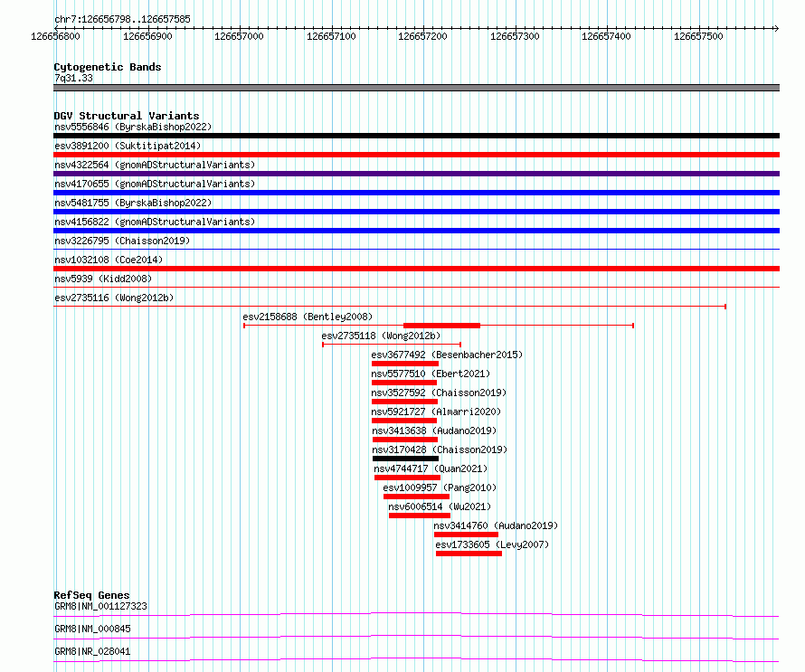Select the red bar under esv1733605
This screenshot has width=805, height=672.
point(469,554)
